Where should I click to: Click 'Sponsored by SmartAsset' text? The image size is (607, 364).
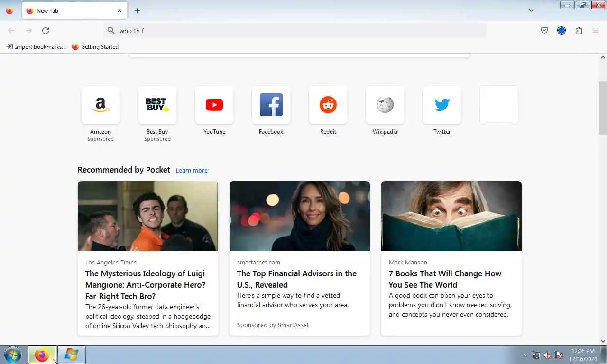pyautogui.click(x=273, y=325)
